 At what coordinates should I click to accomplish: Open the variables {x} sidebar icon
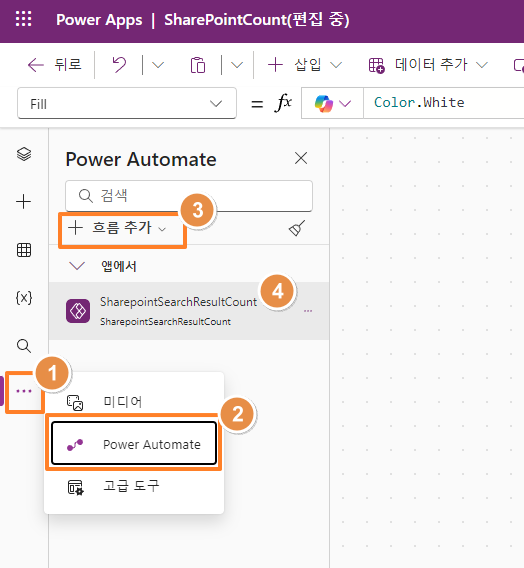pos(24,298)
